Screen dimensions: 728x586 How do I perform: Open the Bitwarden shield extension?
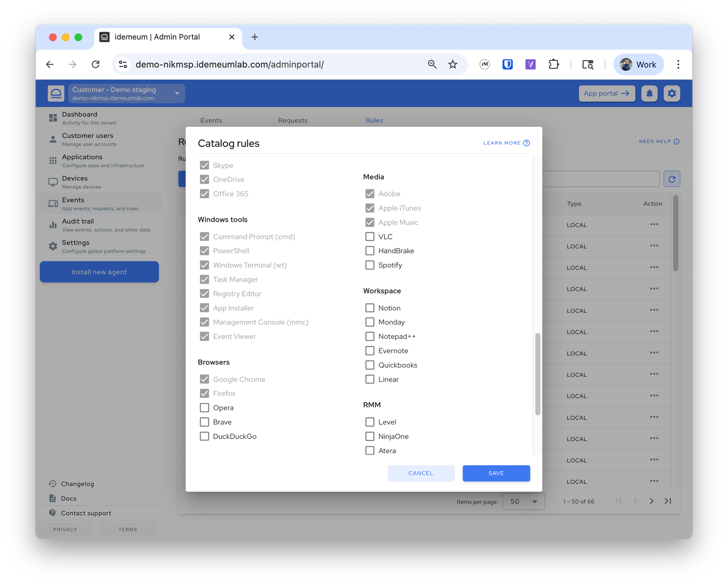tap(507, 64)
